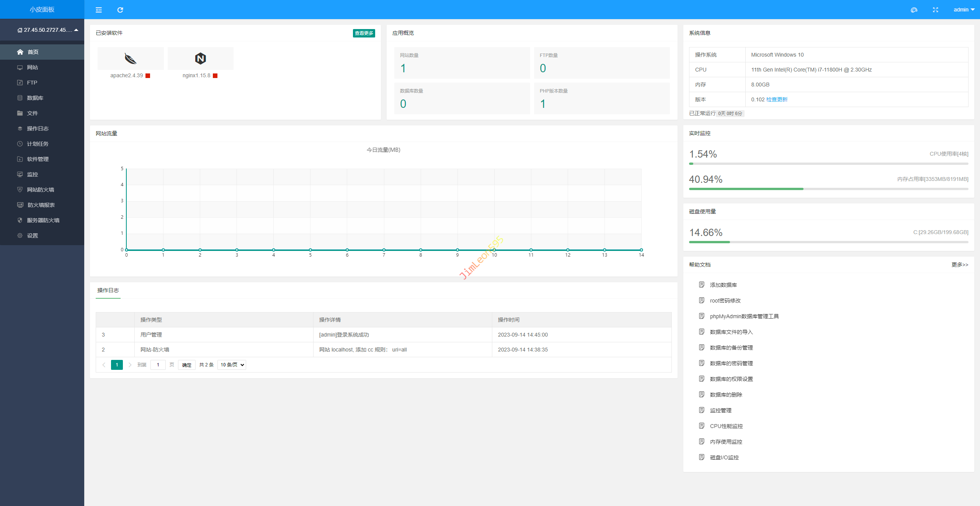Click the sidebar collapse menu icon
This screenshot has height=506, width=980.
(99, 10)
